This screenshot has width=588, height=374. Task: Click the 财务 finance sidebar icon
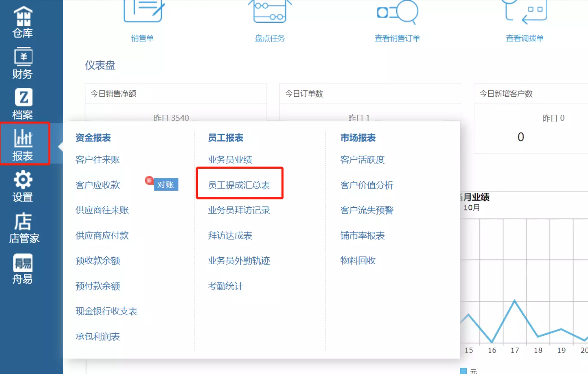pos(23,63)
